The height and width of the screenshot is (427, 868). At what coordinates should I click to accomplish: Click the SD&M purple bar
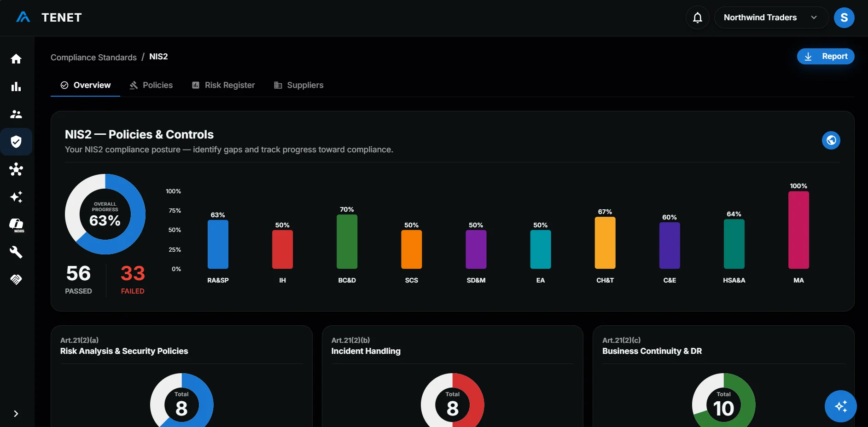(x=476, y=249)
